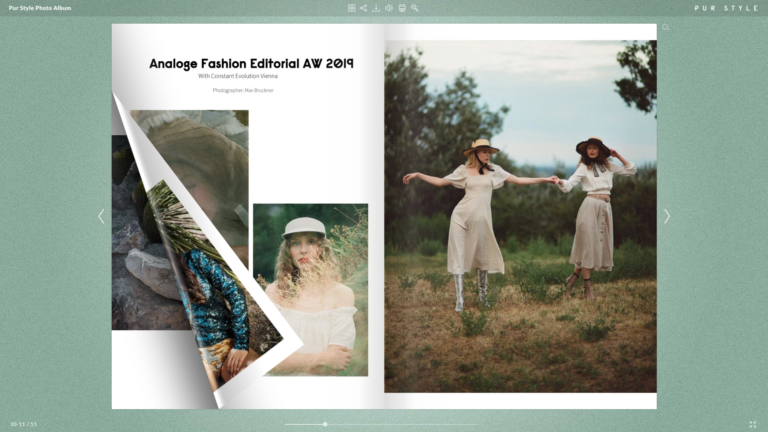Click the white cap portrait photo
Screen dimensions: 768x432
click(x=311, y=290)
